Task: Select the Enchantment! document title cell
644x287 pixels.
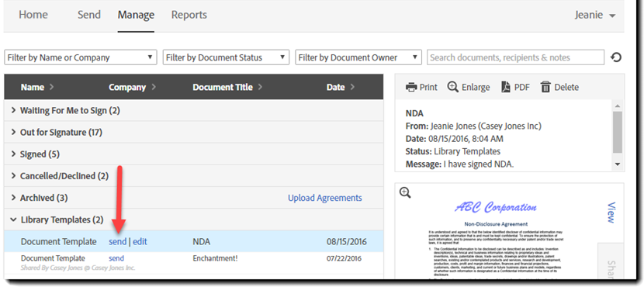Action: point(215,258)
